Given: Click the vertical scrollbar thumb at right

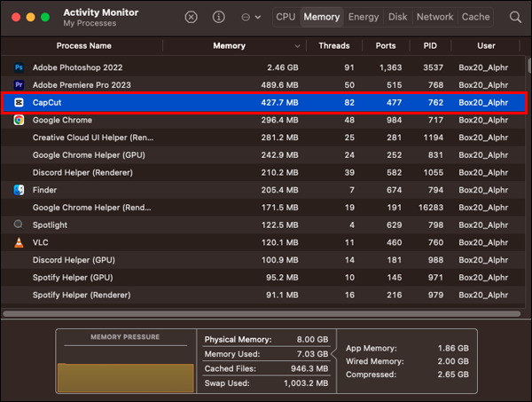Looking at the screenshot, I should point(529,65).
